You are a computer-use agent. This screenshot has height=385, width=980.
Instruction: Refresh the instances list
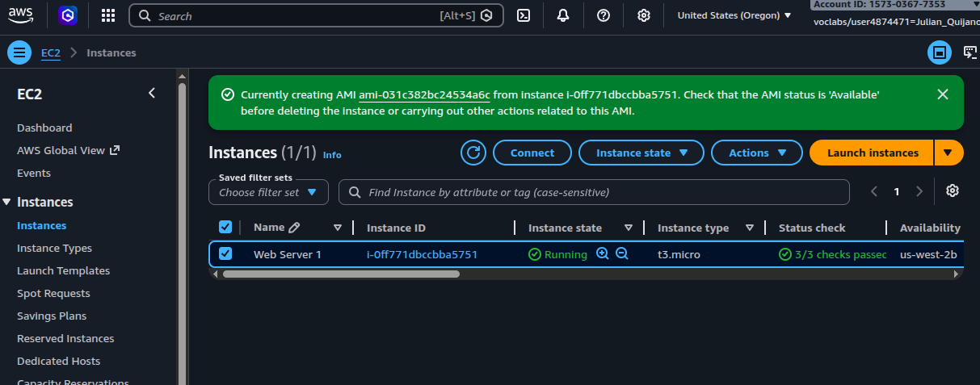click(x=473, y=153)
